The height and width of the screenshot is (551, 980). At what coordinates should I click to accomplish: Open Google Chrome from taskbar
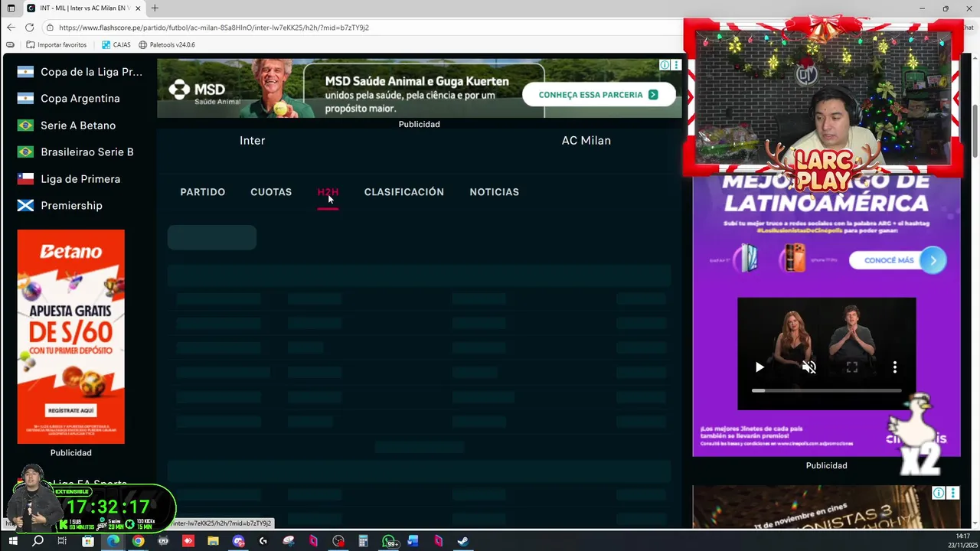(138, 541)
